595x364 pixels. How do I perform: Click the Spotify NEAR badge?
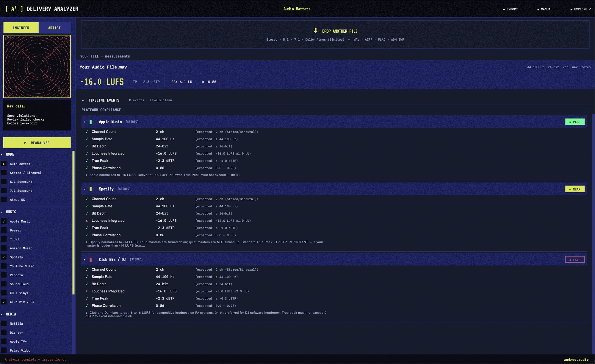575,189
